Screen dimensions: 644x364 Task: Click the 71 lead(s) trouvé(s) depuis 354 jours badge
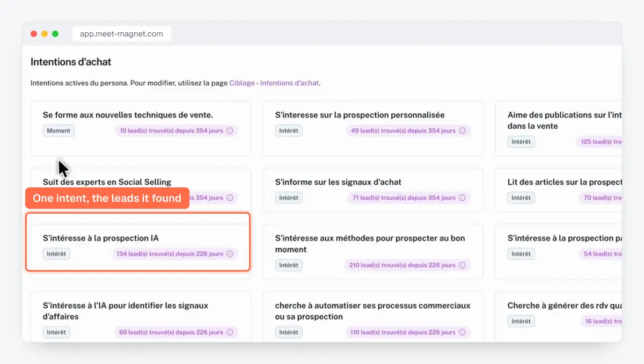click(408, 198)
